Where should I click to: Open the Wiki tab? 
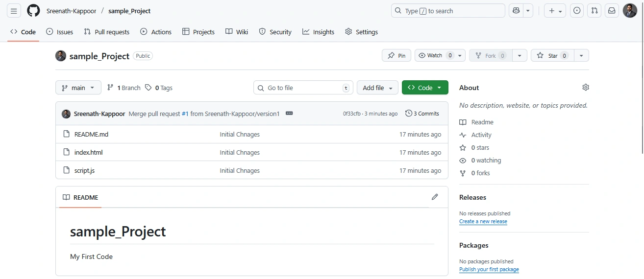(x=237, y=32)
